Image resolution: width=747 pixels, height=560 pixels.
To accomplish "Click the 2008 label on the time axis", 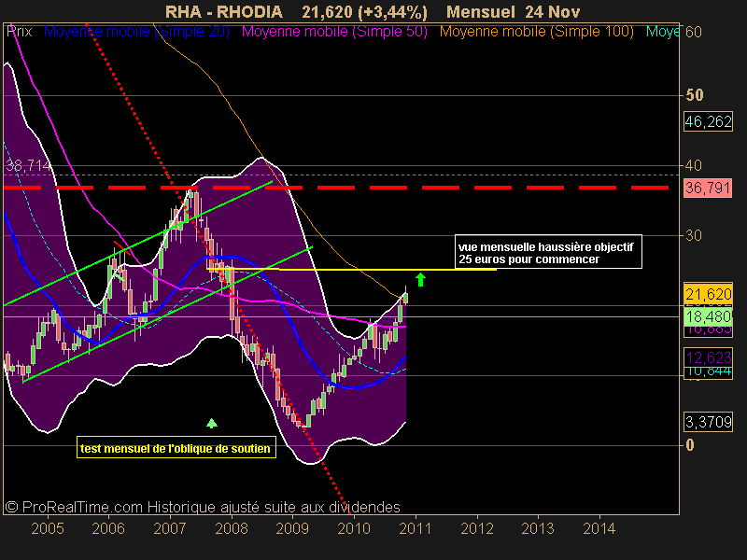I will (x=232, y=528).
